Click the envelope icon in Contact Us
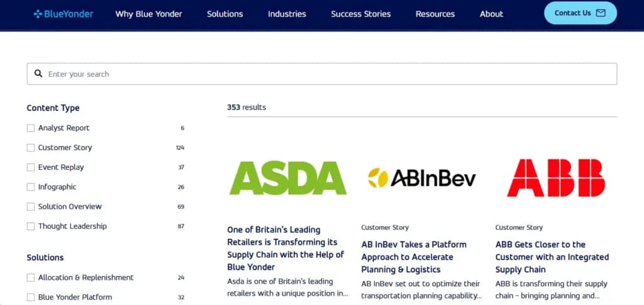 coord(601,13)
